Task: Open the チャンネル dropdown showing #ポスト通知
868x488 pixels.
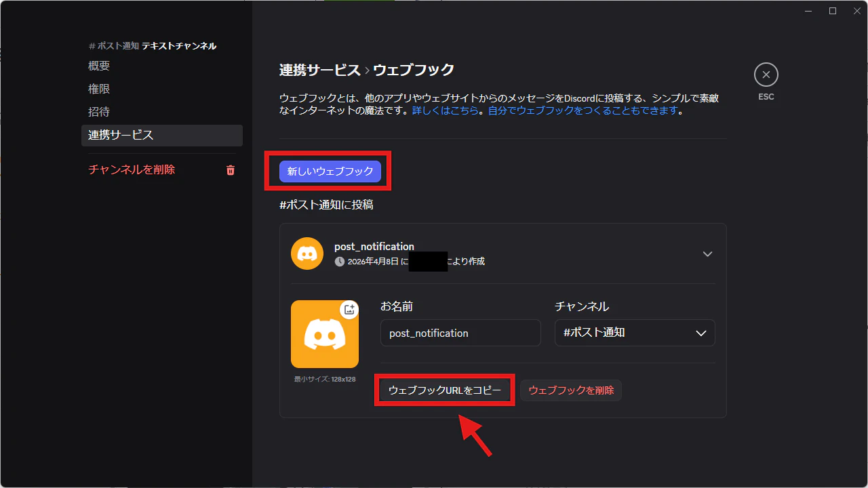Action: (635, 333)
